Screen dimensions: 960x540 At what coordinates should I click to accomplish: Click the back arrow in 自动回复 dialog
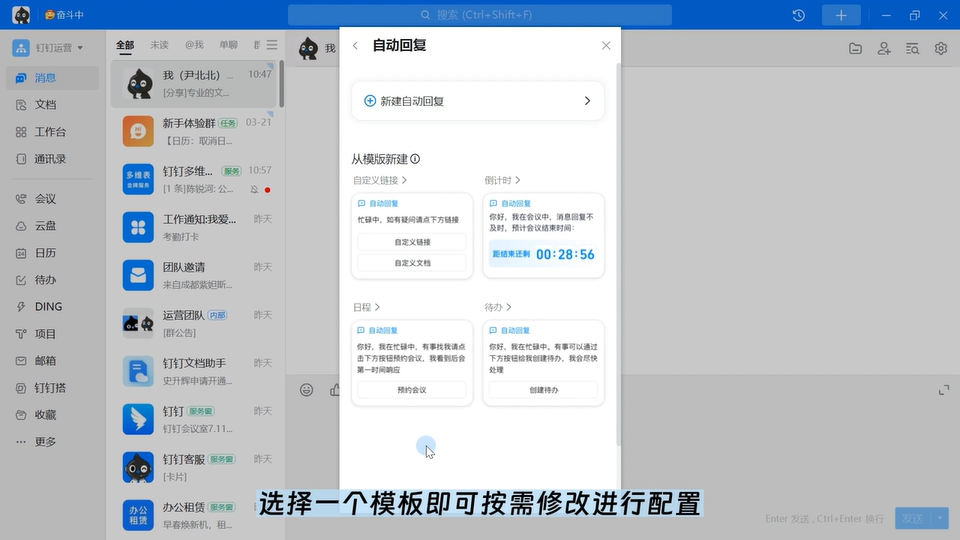point(355,46)
